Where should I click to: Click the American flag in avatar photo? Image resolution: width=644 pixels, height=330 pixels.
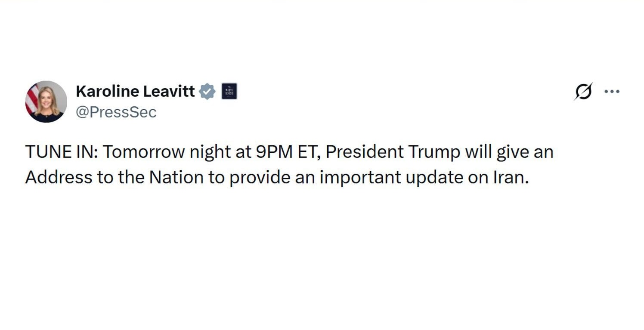coord(32,99)
